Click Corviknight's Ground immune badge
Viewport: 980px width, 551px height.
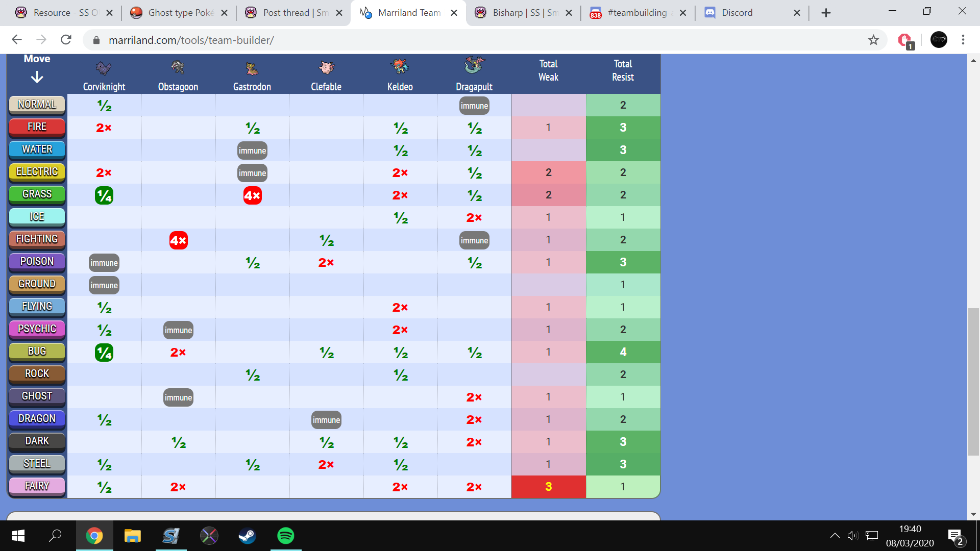coord(104,285)
